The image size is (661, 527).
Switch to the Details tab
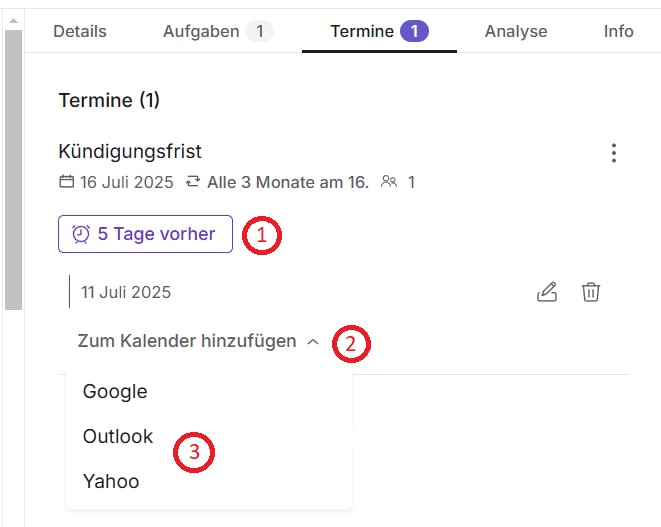click(79, 31)
